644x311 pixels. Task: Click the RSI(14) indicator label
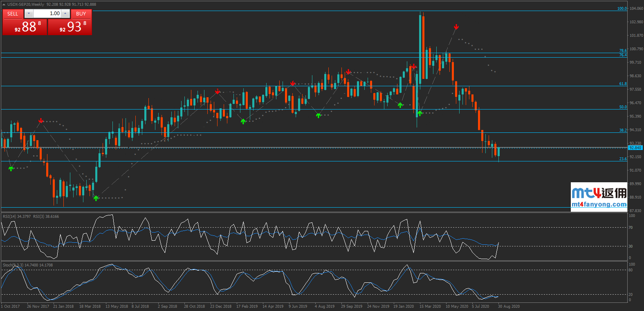click(x=16, y=217)
